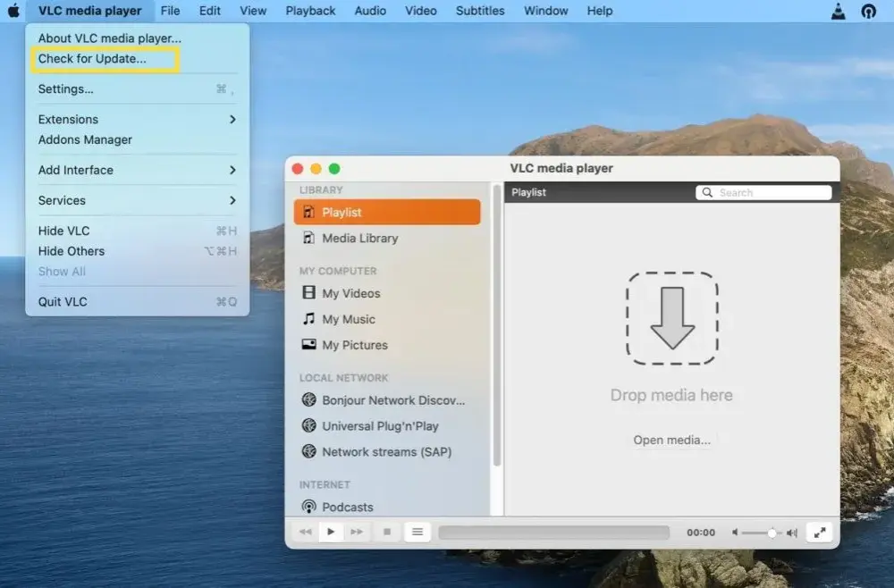Open the Playback menu in the menu bar
Viewport: 894px width, 588px height.
(x=310, y=11)
